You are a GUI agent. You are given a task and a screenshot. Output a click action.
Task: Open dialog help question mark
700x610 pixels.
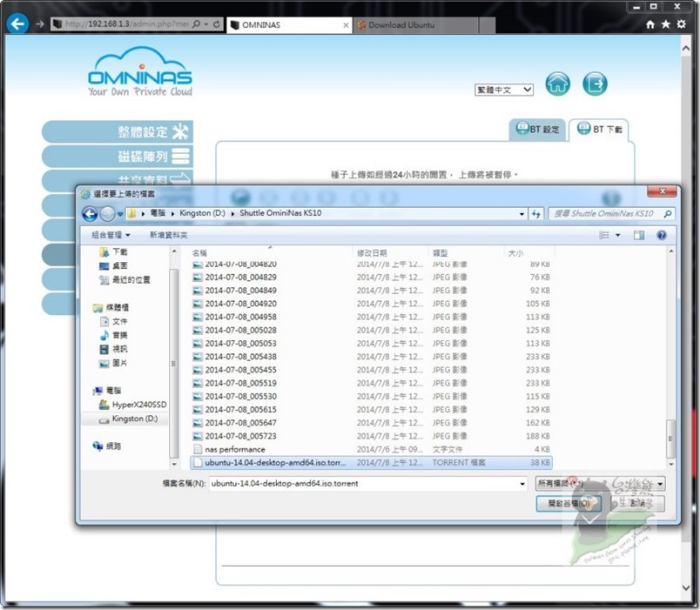(662, 235)
